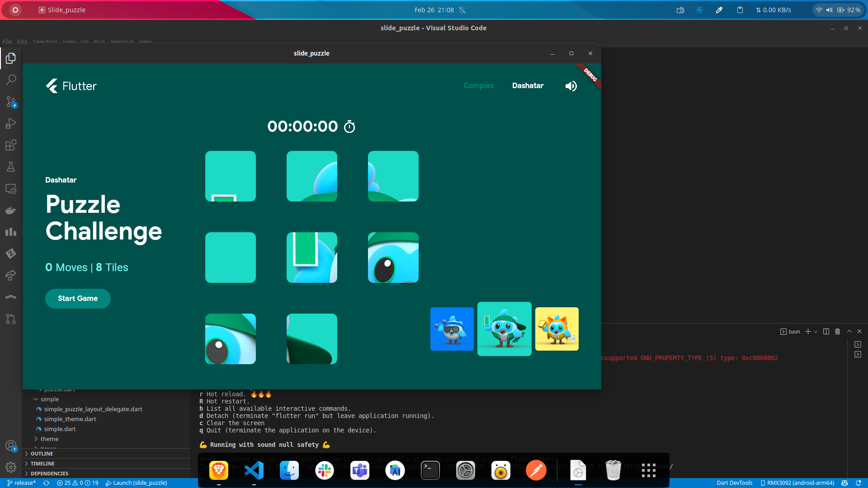Select the yellow Dashatar theme thumbnail
Viewport: 868px width, 488px height.
coord(557,329)
